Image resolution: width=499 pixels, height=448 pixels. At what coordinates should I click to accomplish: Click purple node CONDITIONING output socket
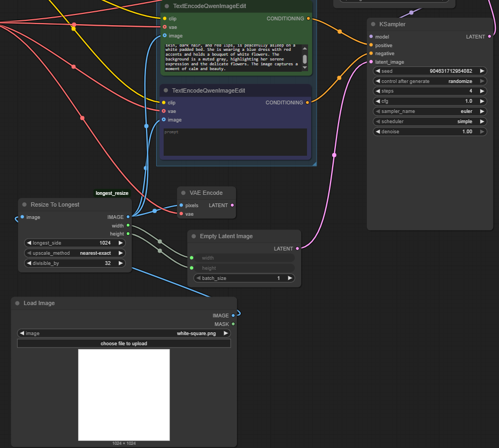[x=308, y=103]
